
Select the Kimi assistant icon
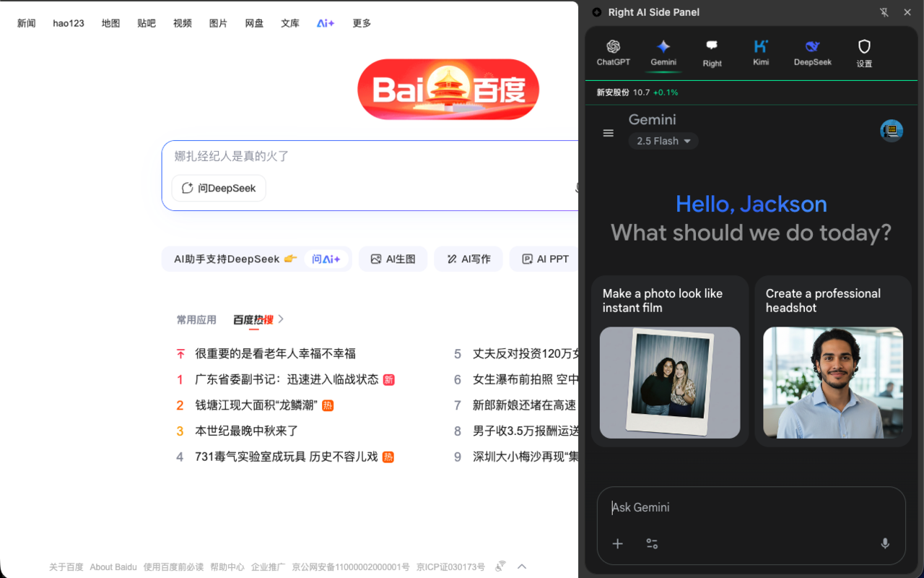tap(761, 53)
